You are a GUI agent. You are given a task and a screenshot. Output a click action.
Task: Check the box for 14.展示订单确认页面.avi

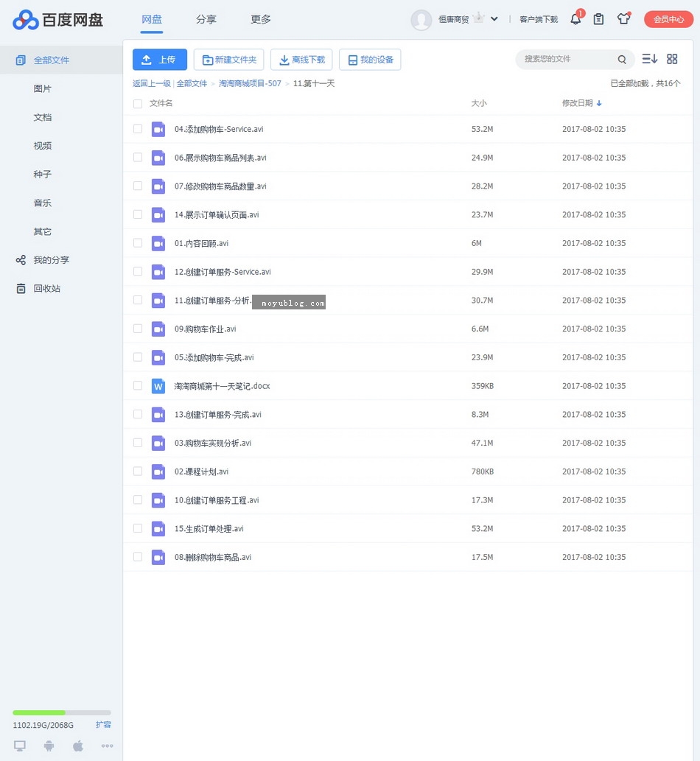click(138, 214)
